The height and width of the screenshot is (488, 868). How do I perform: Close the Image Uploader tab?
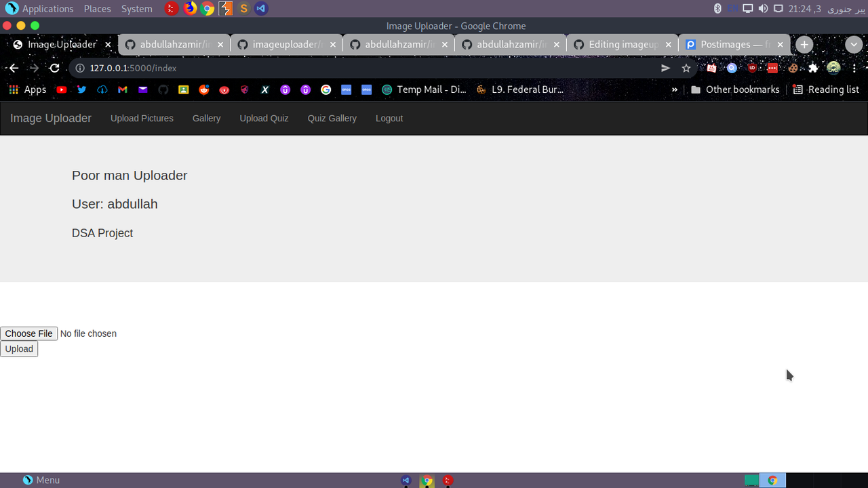(x=108, y=45)
